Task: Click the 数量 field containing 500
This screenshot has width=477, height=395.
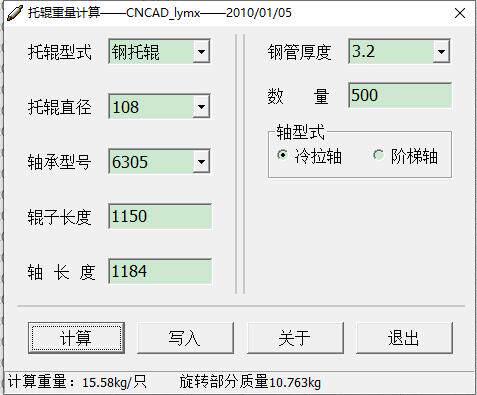Action: pos(400,95)
